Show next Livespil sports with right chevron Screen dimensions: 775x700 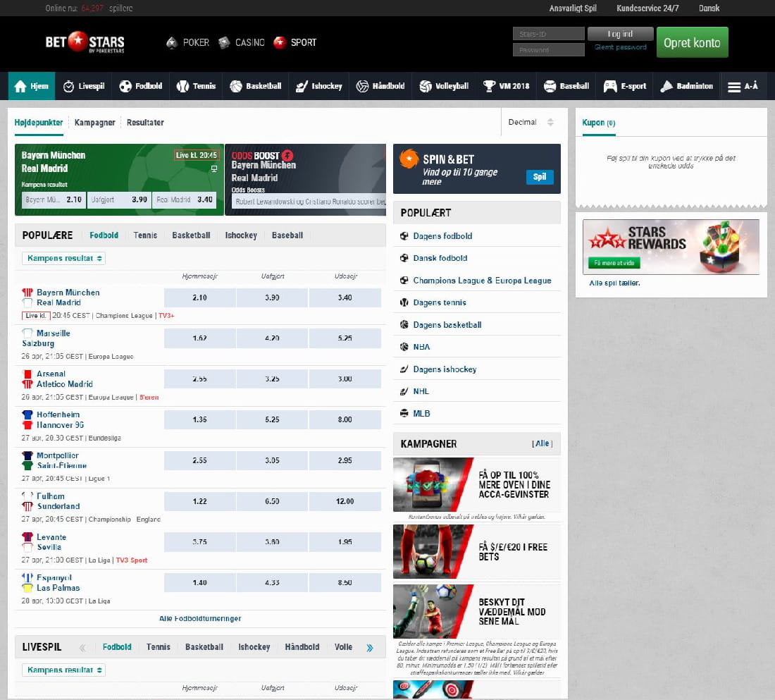[x=370, y=648]
